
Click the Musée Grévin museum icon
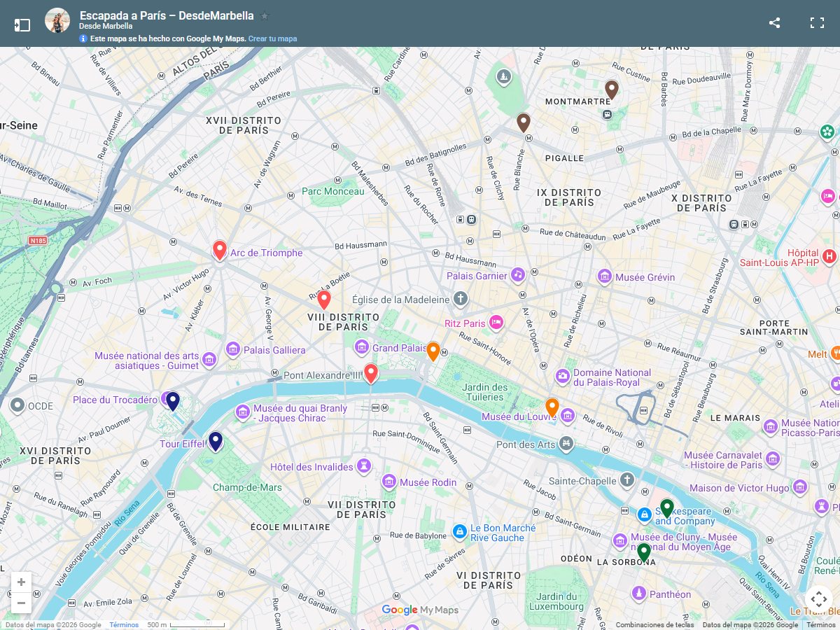coord(604,277)
